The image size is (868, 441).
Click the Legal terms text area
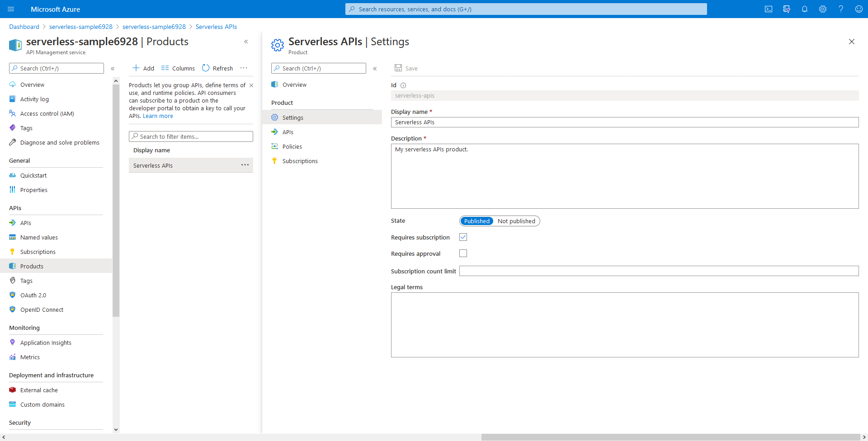coord(625,325)
